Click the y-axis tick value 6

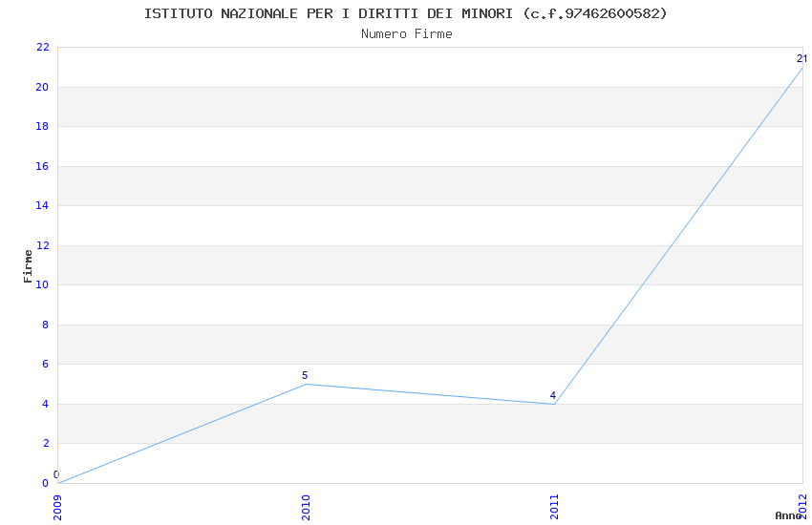[46, 364]
